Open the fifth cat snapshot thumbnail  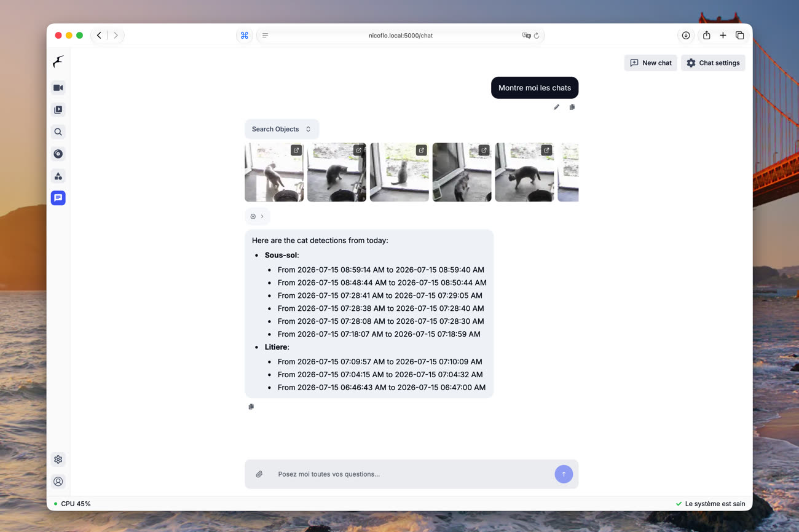pyautogui.click(x=524, y=172)
